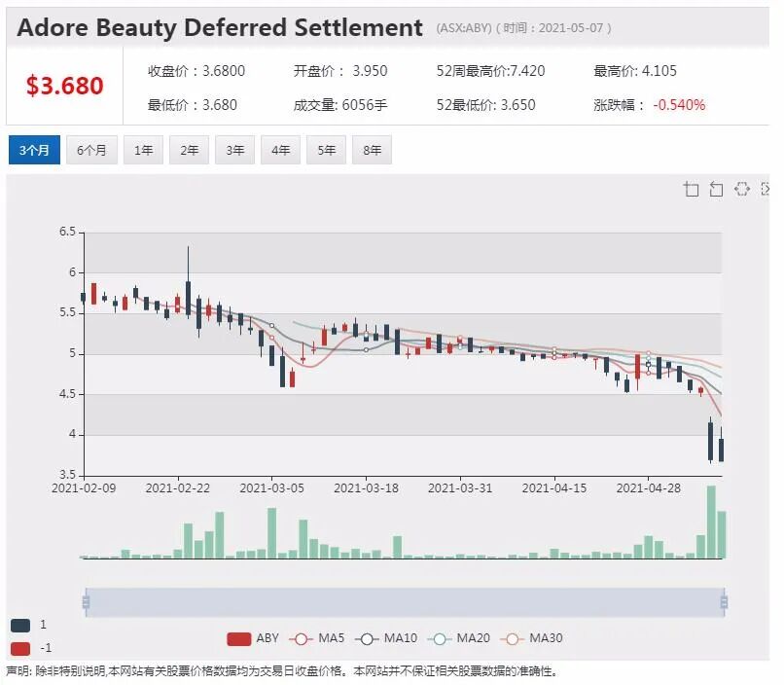Click the large $3.680 price figure

(65, 86)
